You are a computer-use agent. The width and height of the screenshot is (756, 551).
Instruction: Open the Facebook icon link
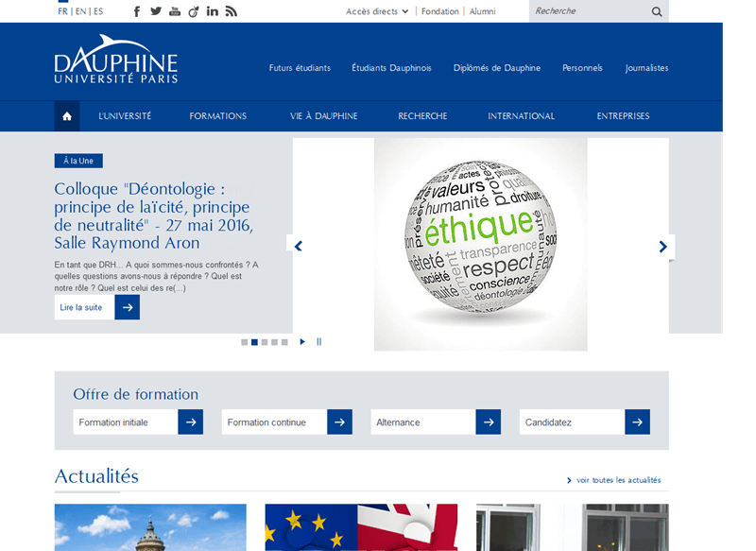[137, 11]
